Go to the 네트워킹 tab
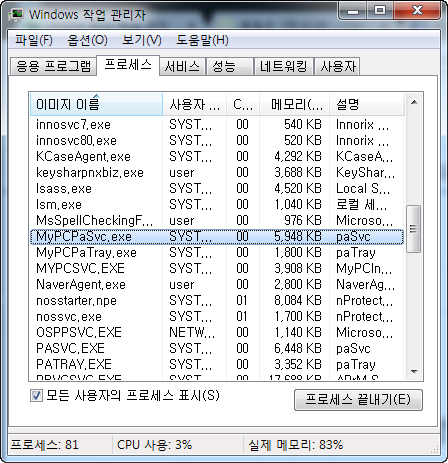448x463 pixels. pyautogui.click(x=283, y=66)
